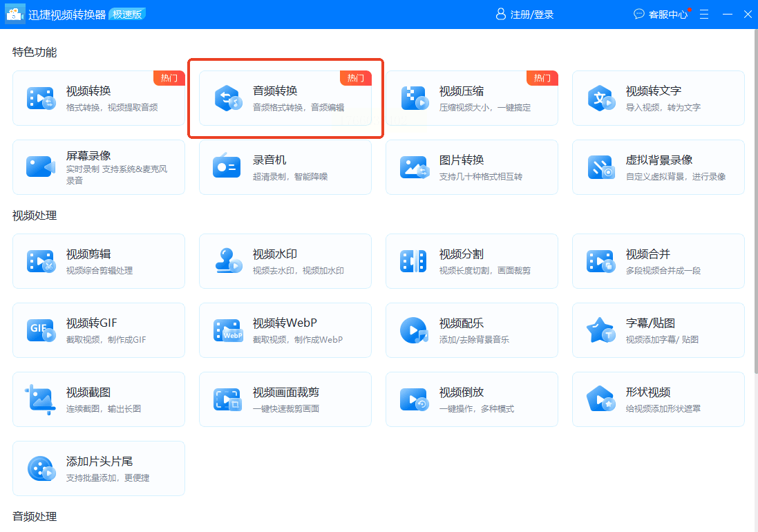
Task: Click the vertical scrollbar on right
Action: pos(756,200)
